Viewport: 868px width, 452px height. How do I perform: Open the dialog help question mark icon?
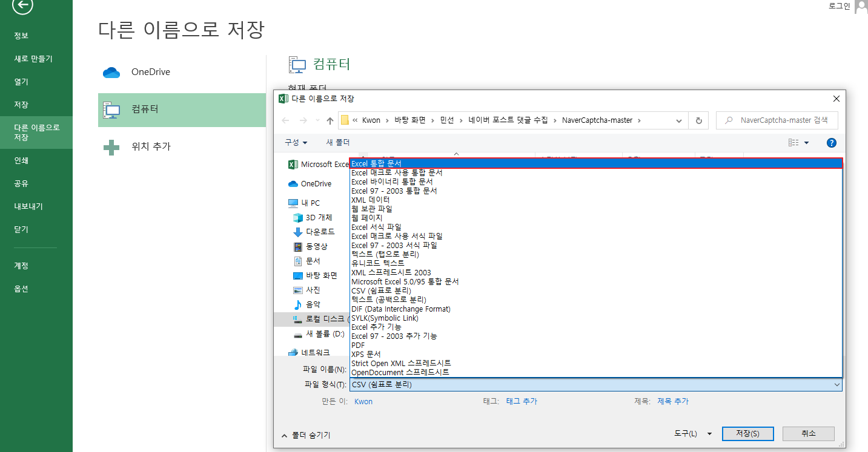click(x=832, y=143)
